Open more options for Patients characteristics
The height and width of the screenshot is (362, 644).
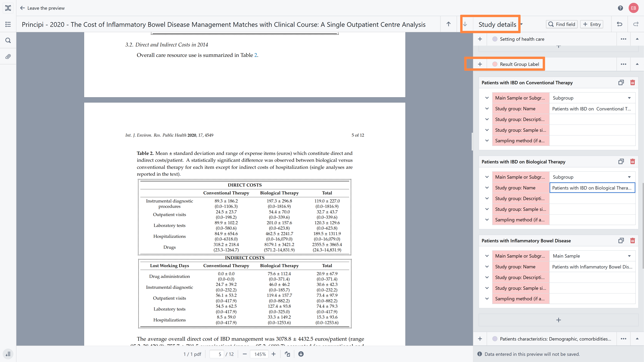pos(624,339)
